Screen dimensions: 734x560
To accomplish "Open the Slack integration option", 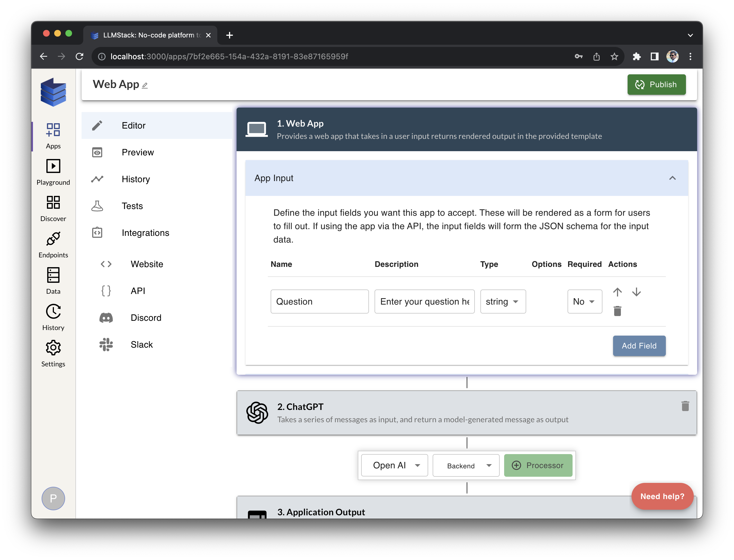I will [x=142, y=344].
